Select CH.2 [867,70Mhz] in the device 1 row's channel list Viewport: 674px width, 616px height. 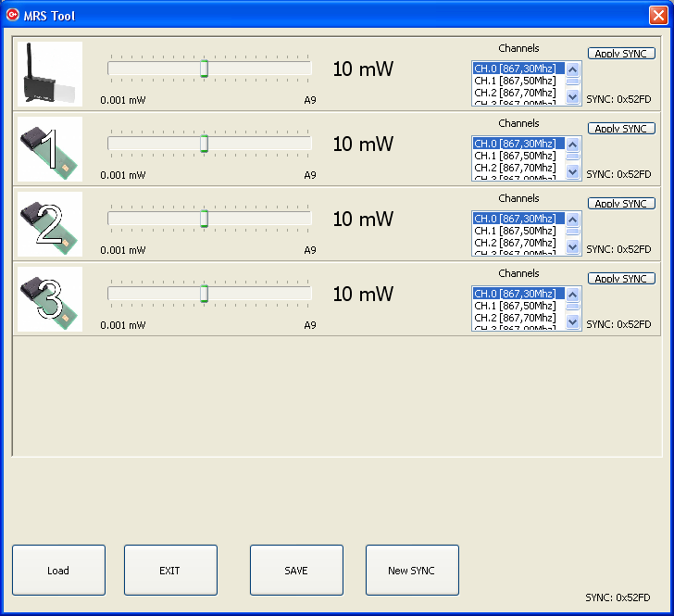click(518, 168)
